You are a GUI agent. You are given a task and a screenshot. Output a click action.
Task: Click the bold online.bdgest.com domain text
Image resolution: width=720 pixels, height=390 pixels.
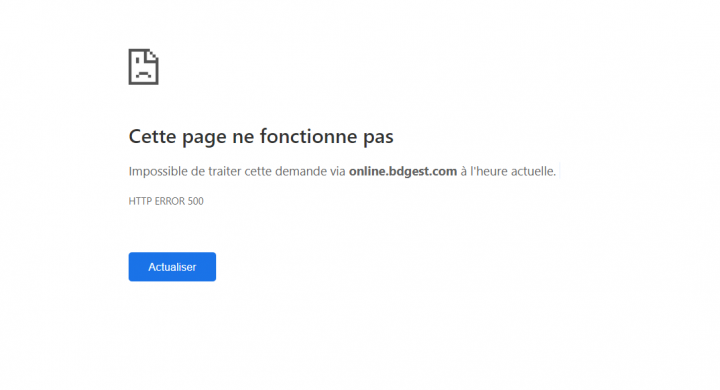pyautogui.click(x=403, y=171)
